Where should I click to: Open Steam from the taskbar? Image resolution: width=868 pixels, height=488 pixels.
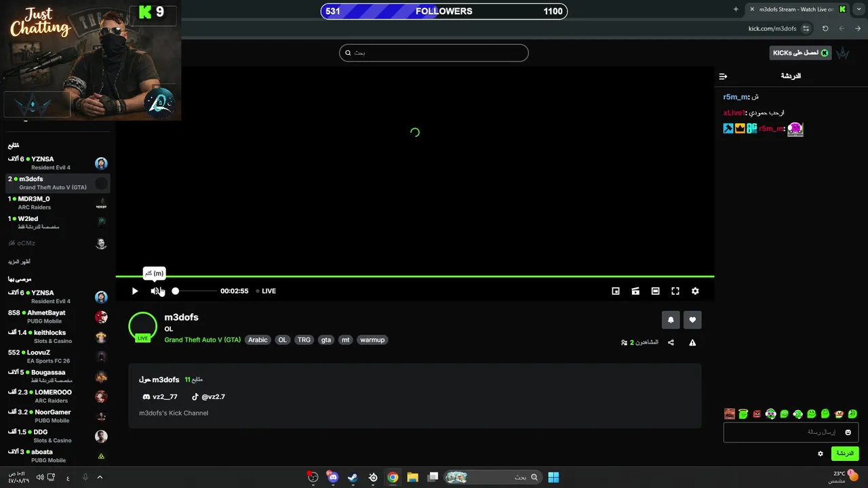353,477
